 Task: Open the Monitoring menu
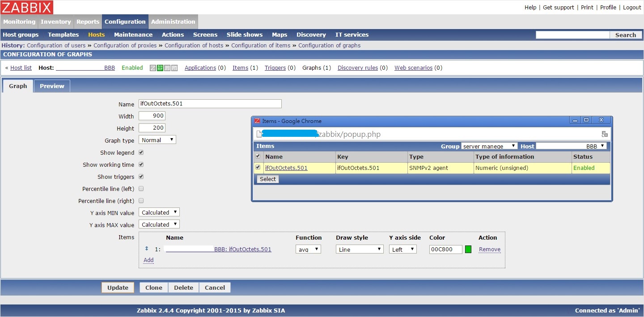[19, 22]
